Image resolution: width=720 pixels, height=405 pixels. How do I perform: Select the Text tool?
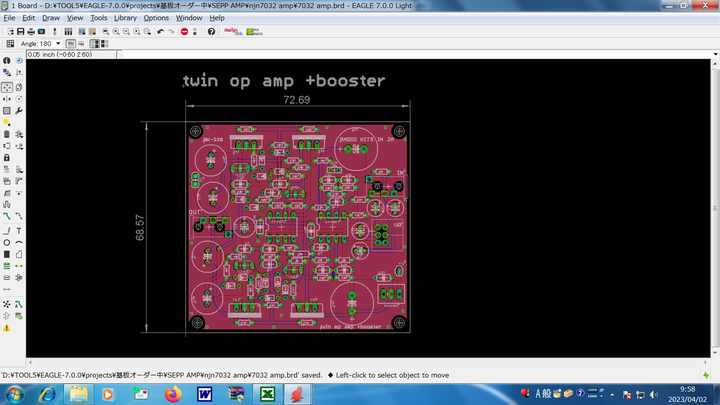pyautogui.click(x=19, y=231)
